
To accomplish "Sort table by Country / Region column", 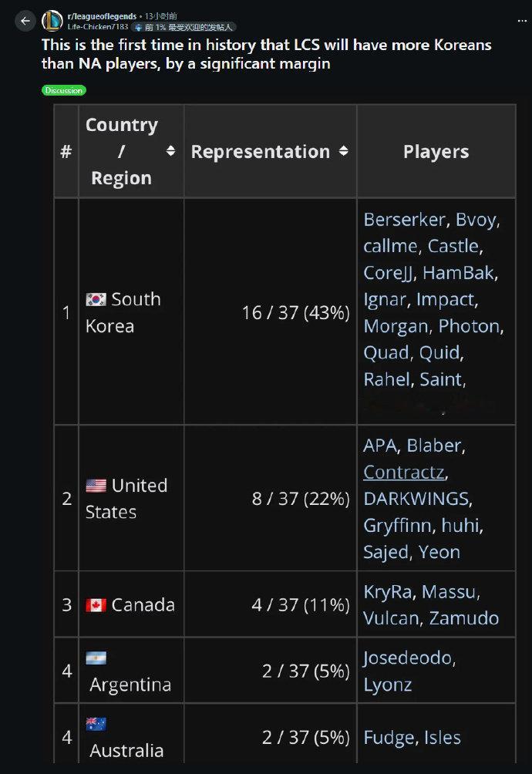I will 170,152.
